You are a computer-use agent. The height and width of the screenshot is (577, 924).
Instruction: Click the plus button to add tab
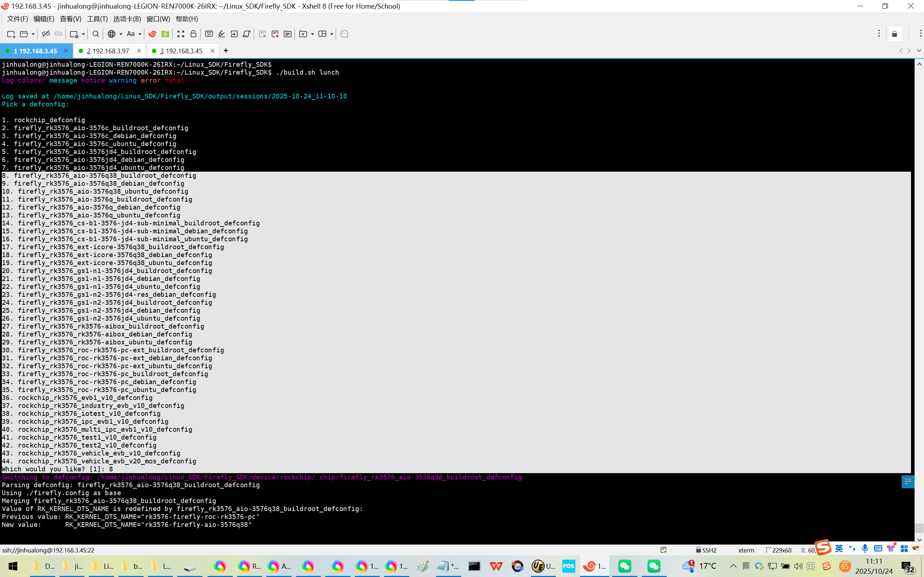(226, 51)
